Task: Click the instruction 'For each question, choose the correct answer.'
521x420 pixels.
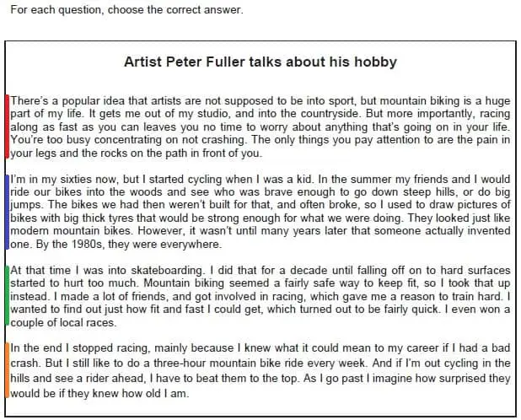Action: pyautogui.click(x=127, y=10)
